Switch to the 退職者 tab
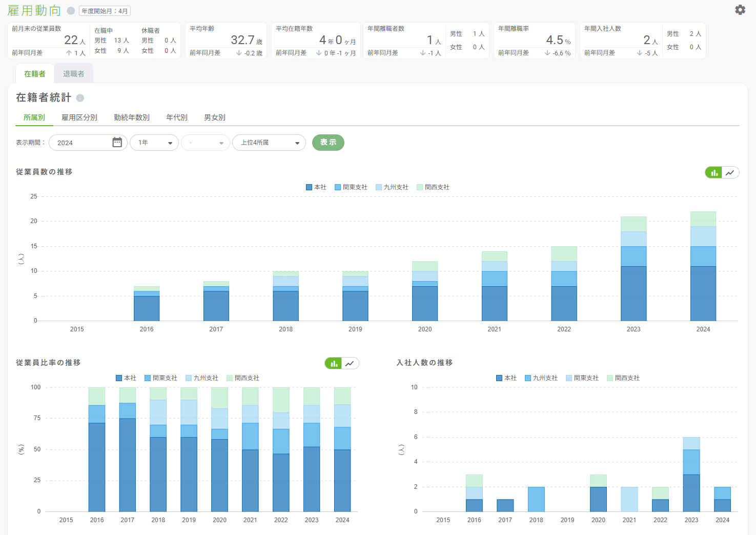 73,74
